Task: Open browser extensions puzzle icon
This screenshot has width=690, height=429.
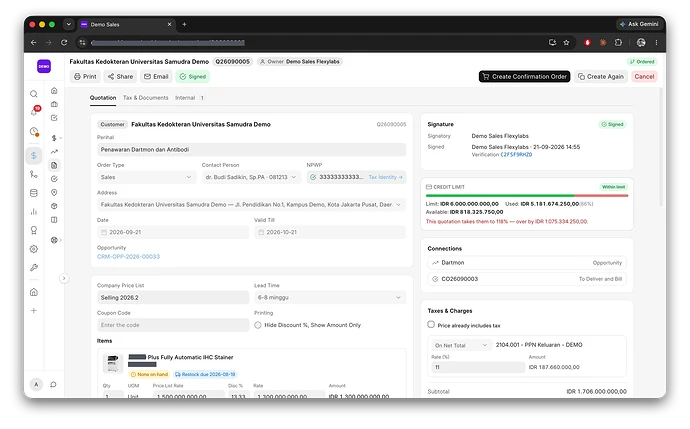Action: click(x=618, y=43)
